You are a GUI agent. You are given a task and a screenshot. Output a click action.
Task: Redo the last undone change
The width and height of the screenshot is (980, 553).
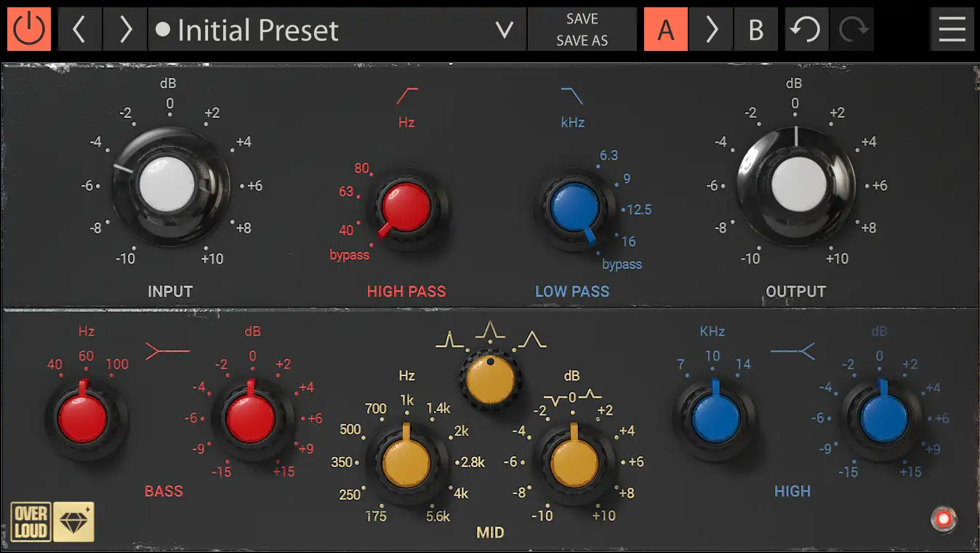851,30
